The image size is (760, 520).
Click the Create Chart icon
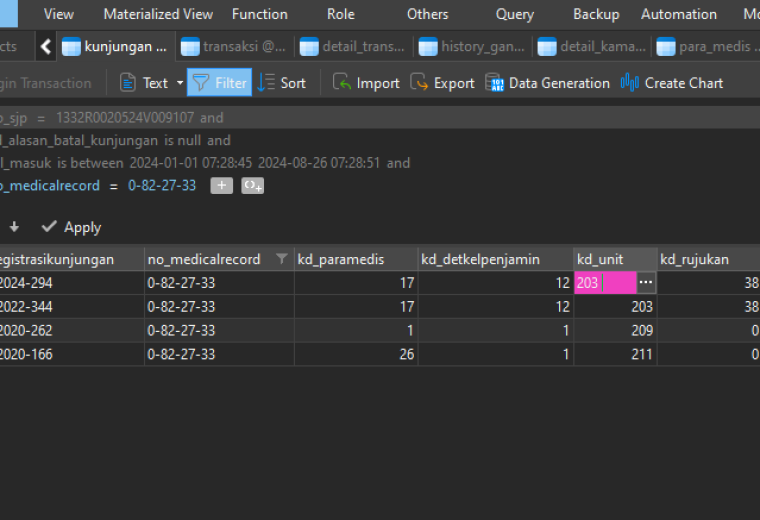(630, 82)
